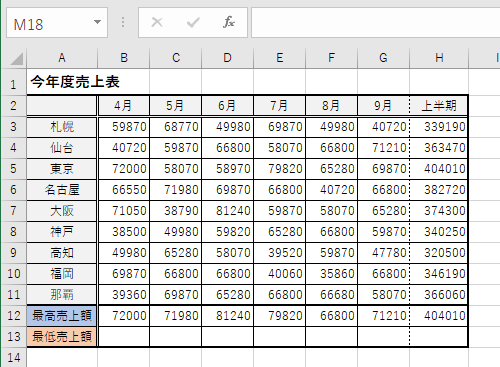The image size is (500, 367).
Task: Select row 12 header
Action: coord(13,316)
